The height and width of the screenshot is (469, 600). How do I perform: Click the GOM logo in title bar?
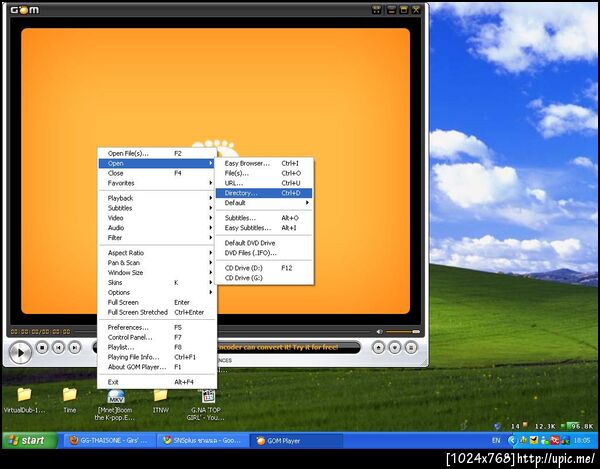24,10
